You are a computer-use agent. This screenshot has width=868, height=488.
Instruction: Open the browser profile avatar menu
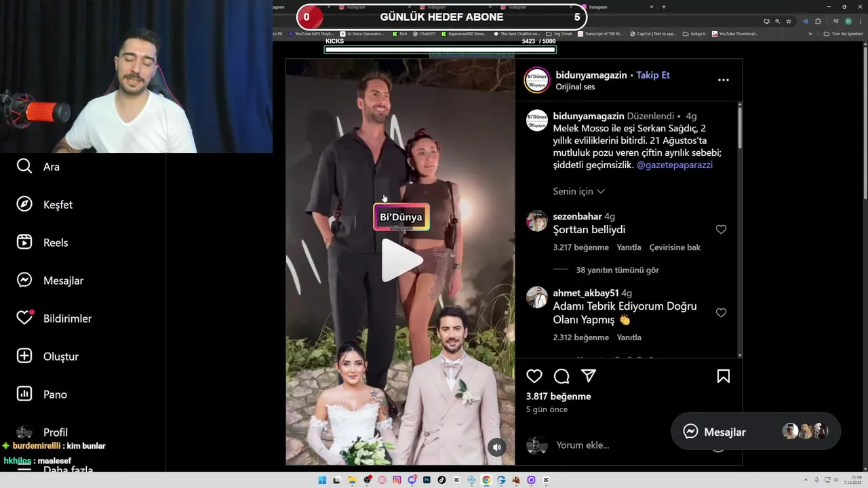tap(848, 21)
